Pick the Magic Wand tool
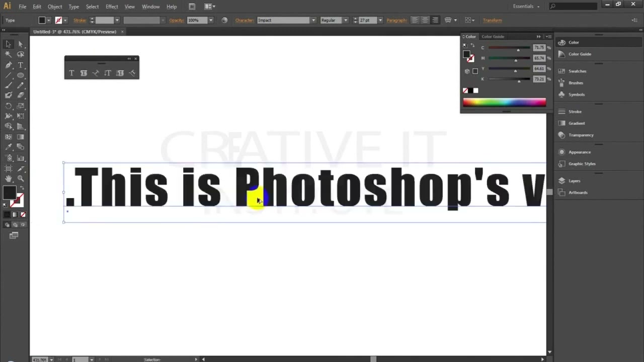 click(9, 54)
